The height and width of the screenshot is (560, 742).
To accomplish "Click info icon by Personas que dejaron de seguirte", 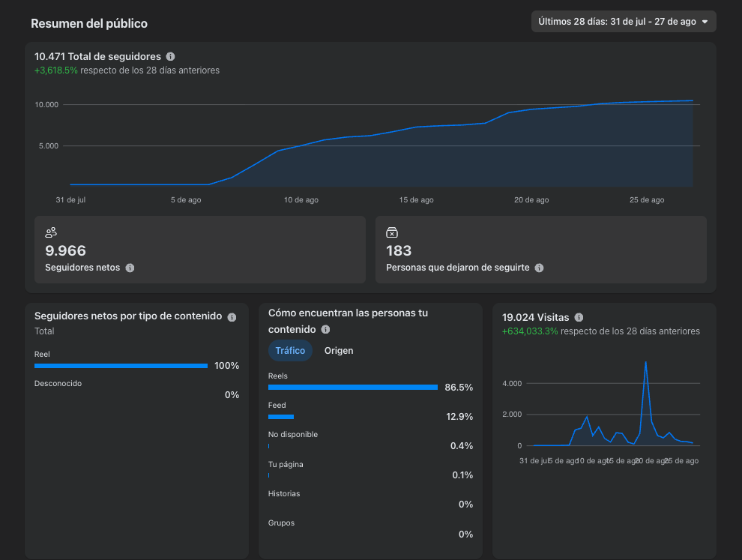I will 539,268.
